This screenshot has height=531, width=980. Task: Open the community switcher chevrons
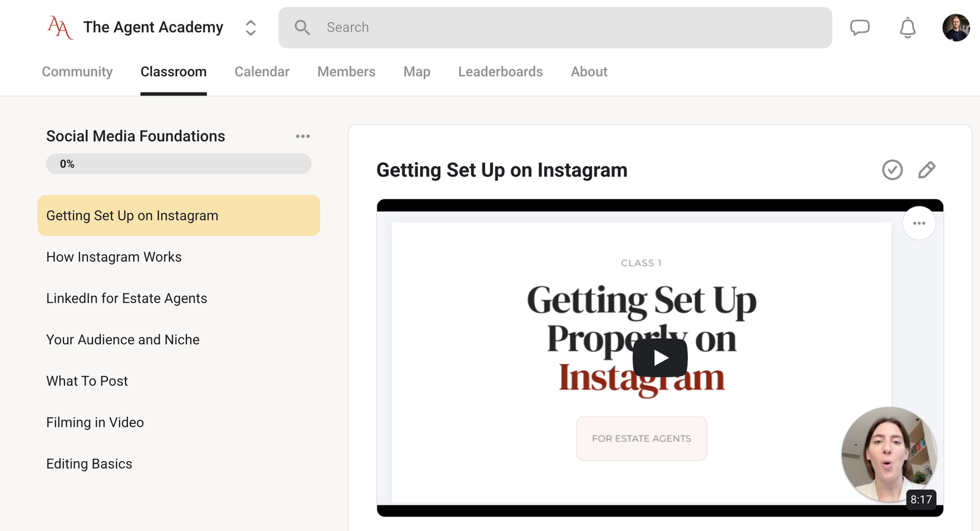click(251, 28)
